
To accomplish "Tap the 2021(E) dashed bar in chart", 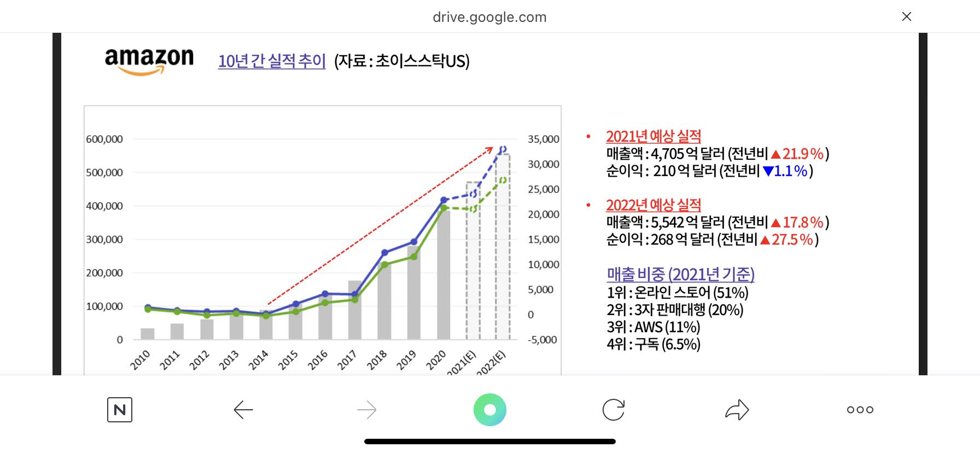I will click(x=473, y=260).
